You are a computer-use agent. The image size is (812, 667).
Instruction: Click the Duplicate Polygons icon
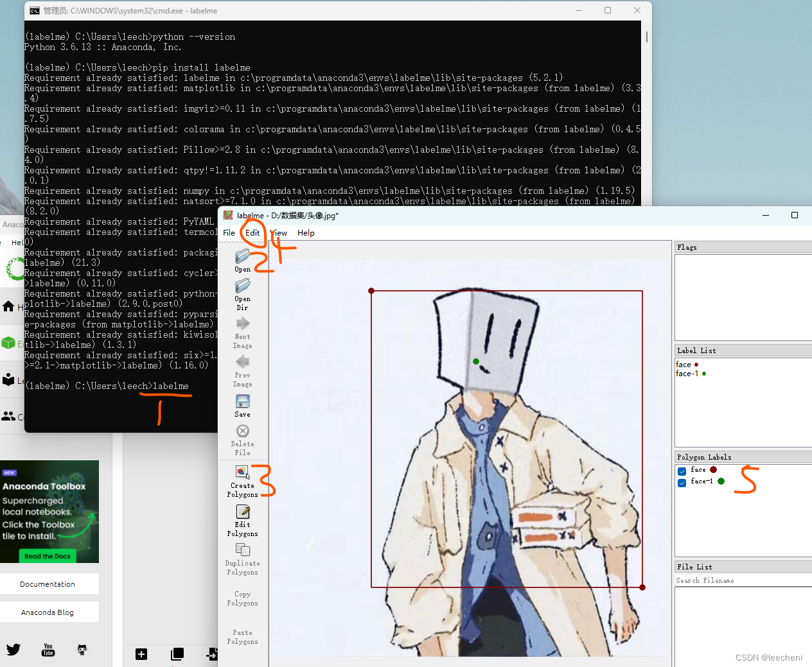[x=242, y=550]
